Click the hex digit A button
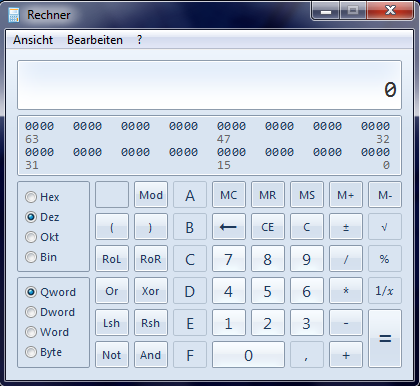This screenshot has width=420, height=386. click(x=190, y=195)
